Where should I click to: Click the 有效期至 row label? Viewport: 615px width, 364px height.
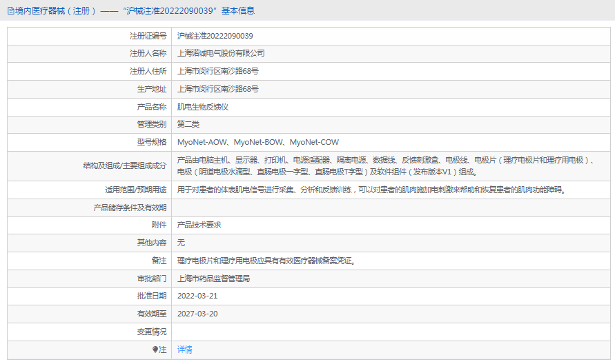152,314
